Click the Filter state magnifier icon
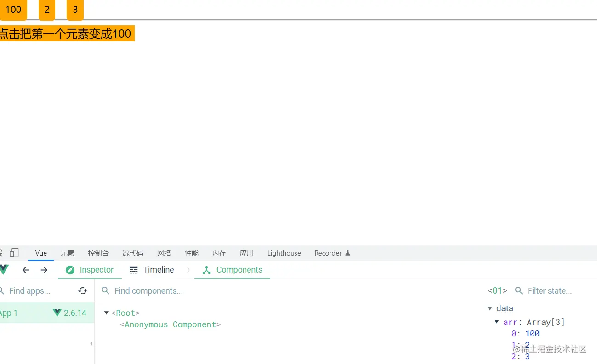The width and height of the screenshot is (597, 364). tap(519, 290)
